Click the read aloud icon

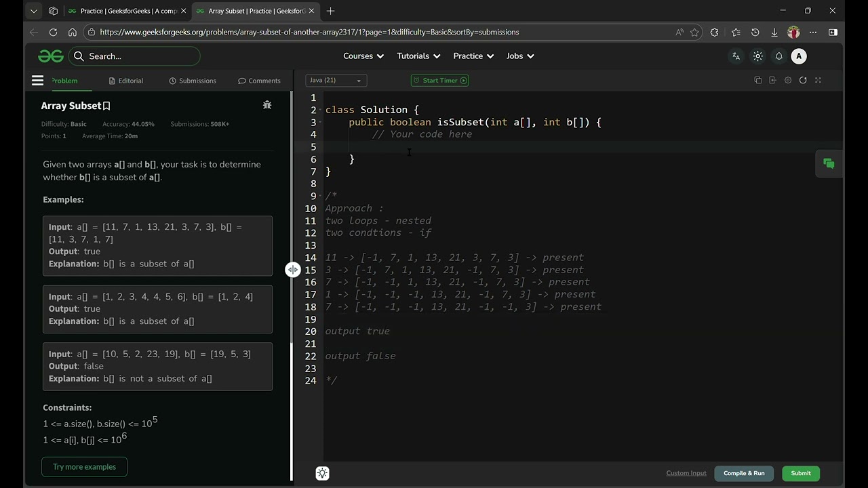(679, 32)
